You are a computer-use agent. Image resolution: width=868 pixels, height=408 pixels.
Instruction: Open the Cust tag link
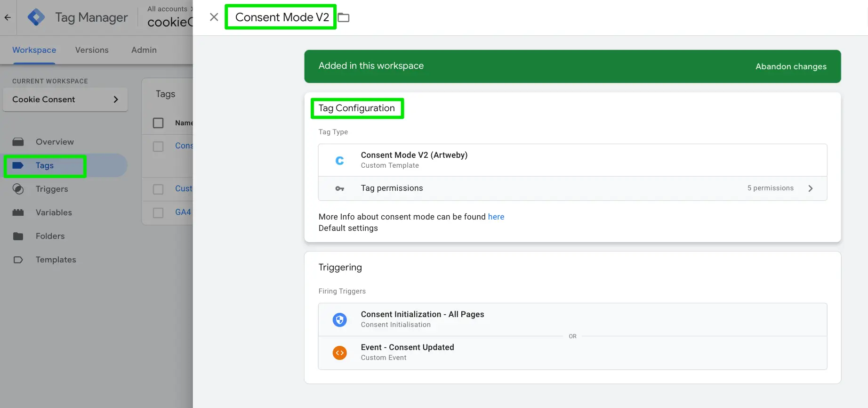[184, 188]
